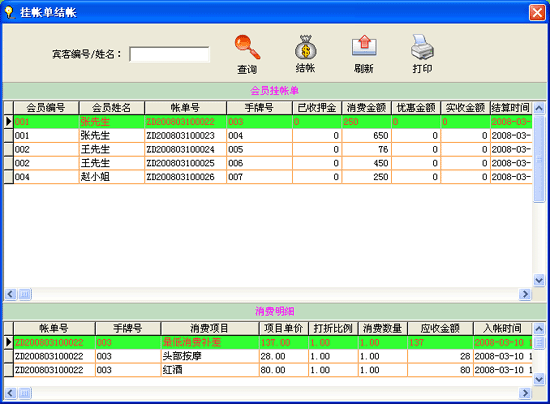Click the 刷新 refresh icon
This screenshot has width=550, height=404.
[x=364, y=46]
